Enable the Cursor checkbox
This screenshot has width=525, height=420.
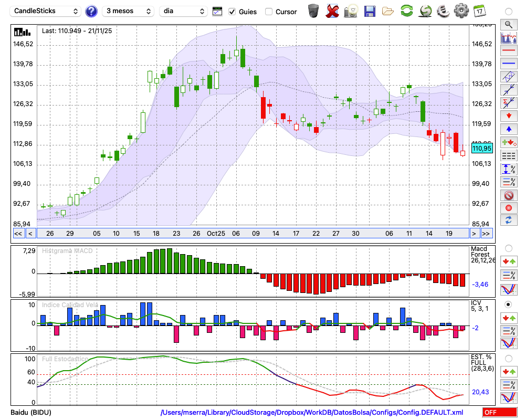pos(269,12)
